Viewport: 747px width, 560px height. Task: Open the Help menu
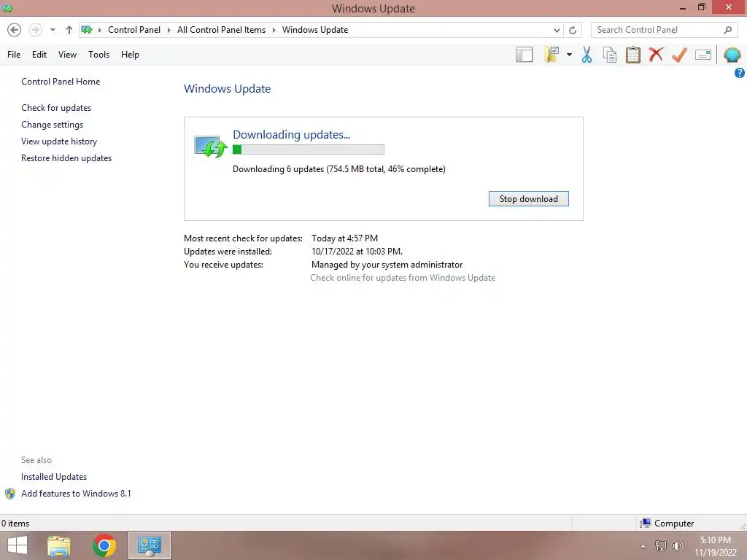click(130, 55)
